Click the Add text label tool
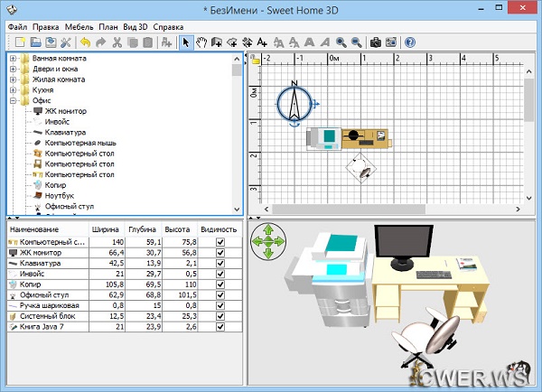The image size is (542, 392). tap(262, 42)
